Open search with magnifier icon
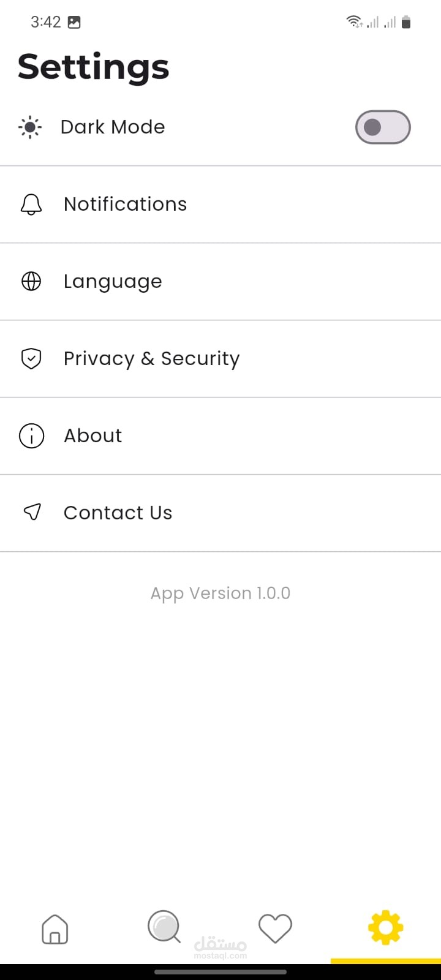Screen dimensions: 441x980 (165, 927)
